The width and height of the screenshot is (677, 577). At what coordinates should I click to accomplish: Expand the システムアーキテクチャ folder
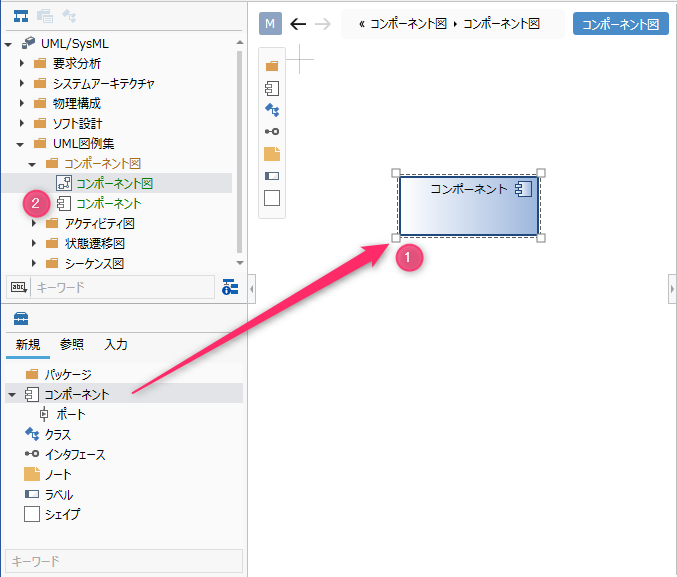(21, 83)
